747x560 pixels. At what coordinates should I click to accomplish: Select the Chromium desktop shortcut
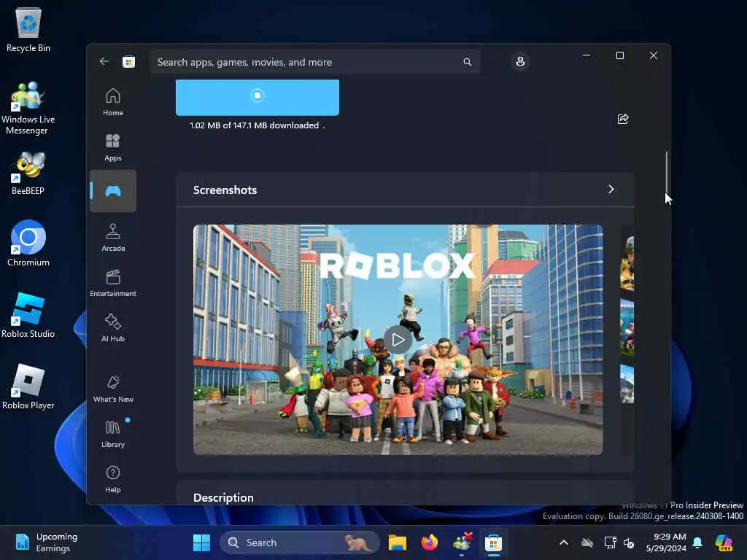tap(28, 244)
